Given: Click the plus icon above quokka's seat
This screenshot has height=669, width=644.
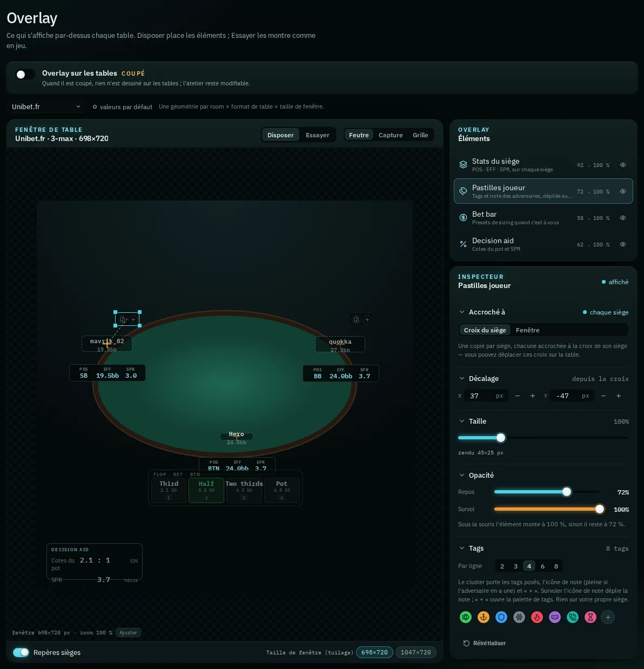Looking at the screenshot, I should [x=367, y=319].
